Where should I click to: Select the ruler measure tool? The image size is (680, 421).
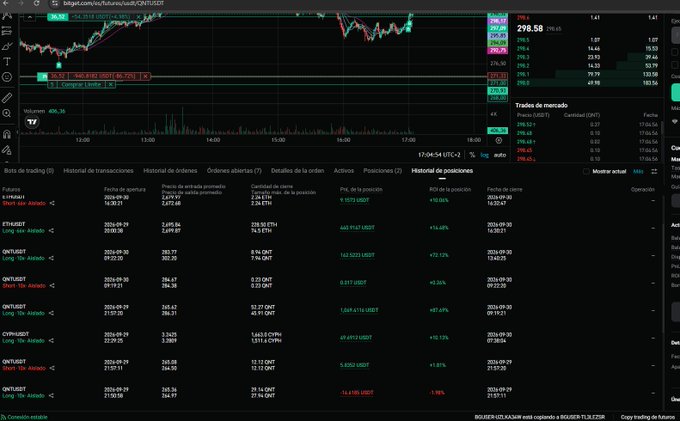tap(7, 98)
